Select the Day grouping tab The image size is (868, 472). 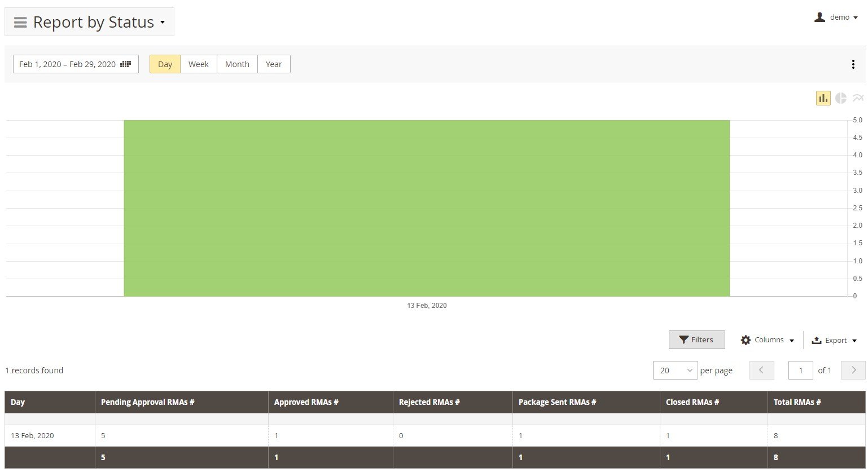click(x=165, y=64)
